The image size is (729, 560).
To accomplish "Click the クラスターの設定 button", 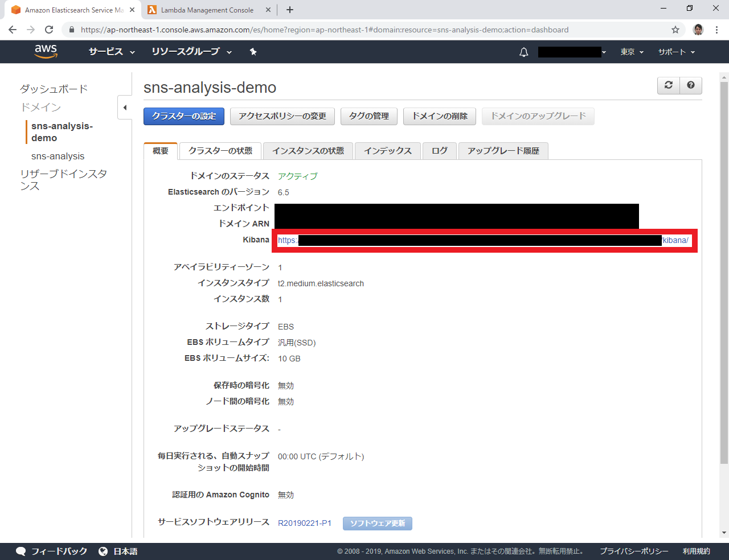I will (183, 116).
